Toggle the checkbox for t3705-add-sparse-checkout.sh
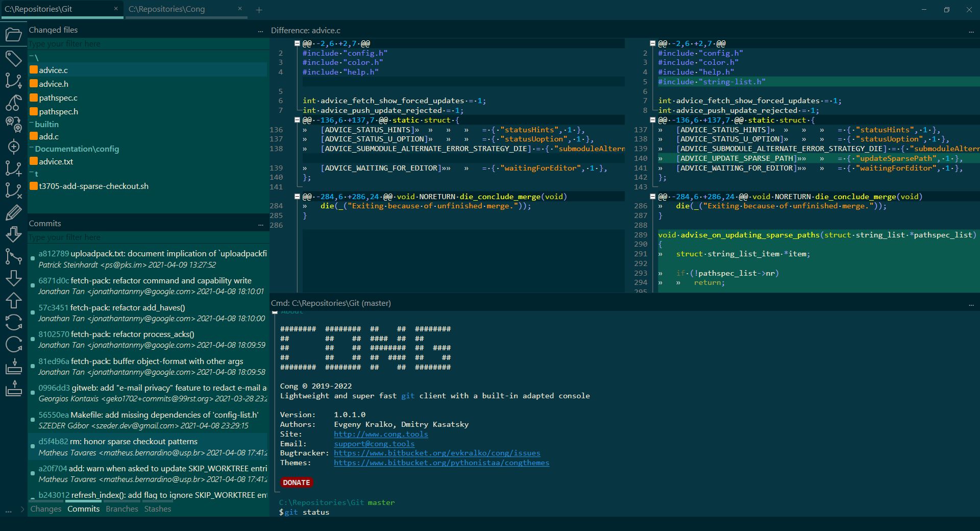The height and width of the screenshot is (531, 980). pos(34,186)
